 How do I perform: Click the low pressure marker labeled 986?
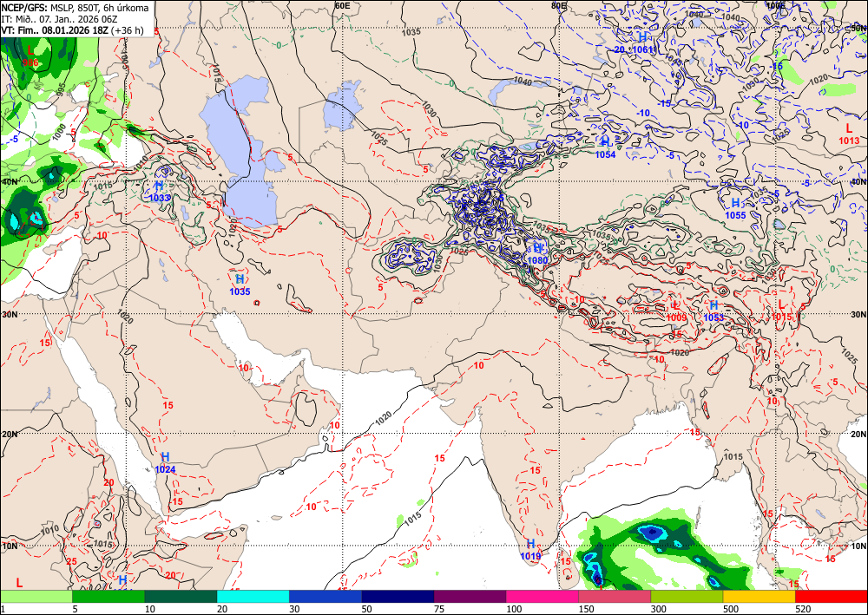coord(30,57)
